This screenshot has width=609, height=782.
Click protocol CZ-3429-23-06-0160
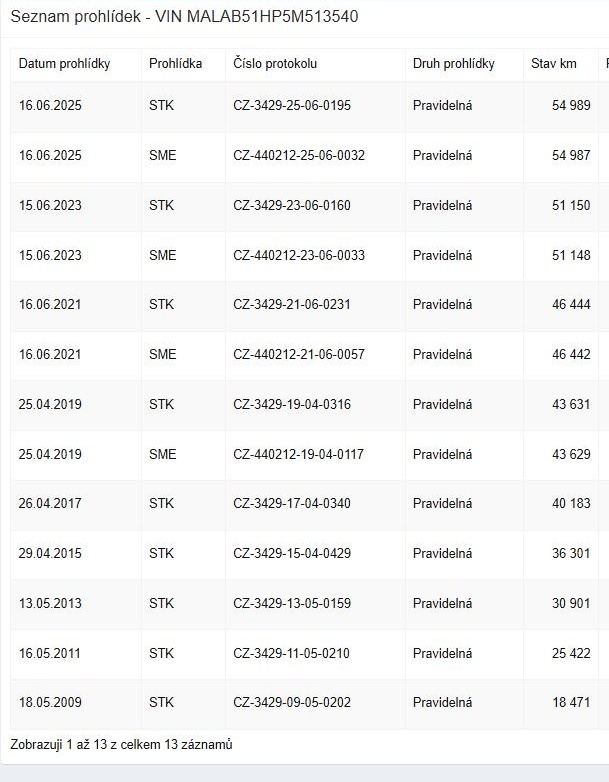pos(292,206)
